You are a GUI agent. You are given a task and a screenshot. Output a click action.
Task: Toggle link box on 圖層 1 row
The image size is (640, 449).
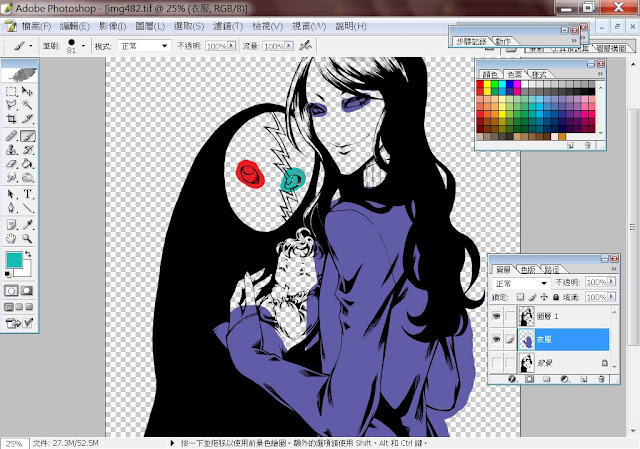[510, 316]
